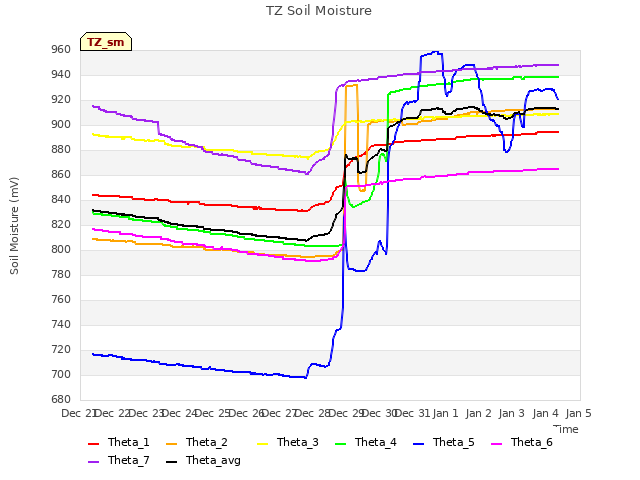This screenshot has height=480, width=640.
Task: Click the 940 y-axis tick label
Action: coord(61,75)
